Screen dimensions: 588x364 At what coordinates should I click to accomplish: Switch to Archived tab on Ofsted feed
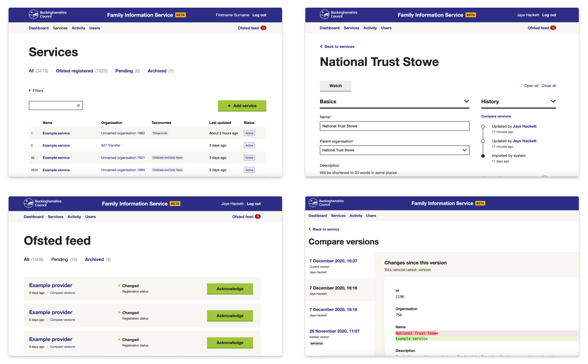[x=94, y=259]
